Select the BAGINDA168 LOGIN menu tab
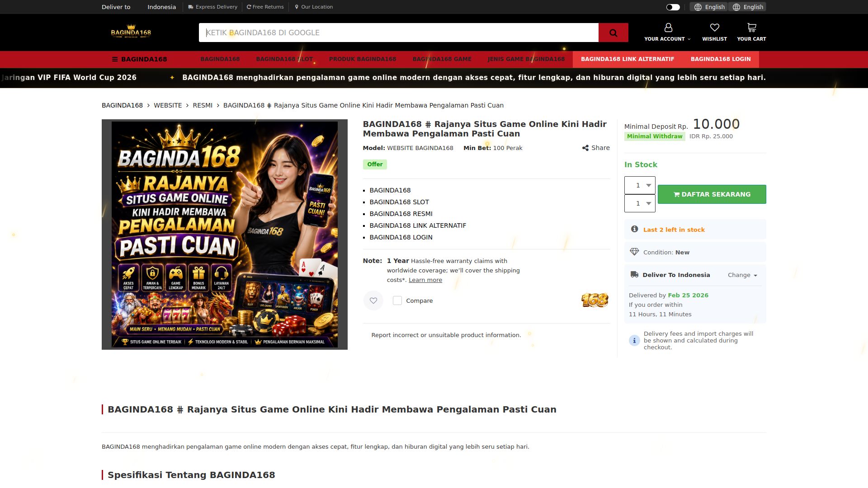The width and height of the screenshot is (868, 488). (x=720, y=59)
